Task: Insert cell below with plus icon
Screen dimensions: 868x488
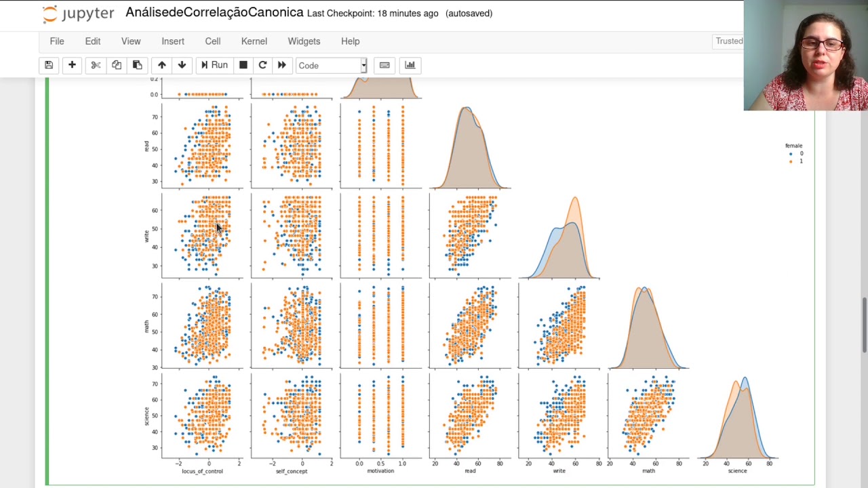Action: 72,65
